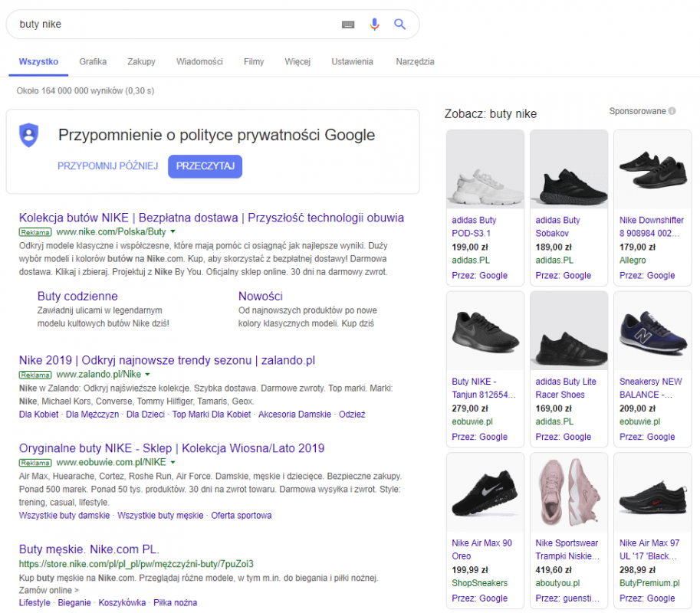
Task: Open the Kolekcja butów NIKE ad link
Action: tap(211, 218)
